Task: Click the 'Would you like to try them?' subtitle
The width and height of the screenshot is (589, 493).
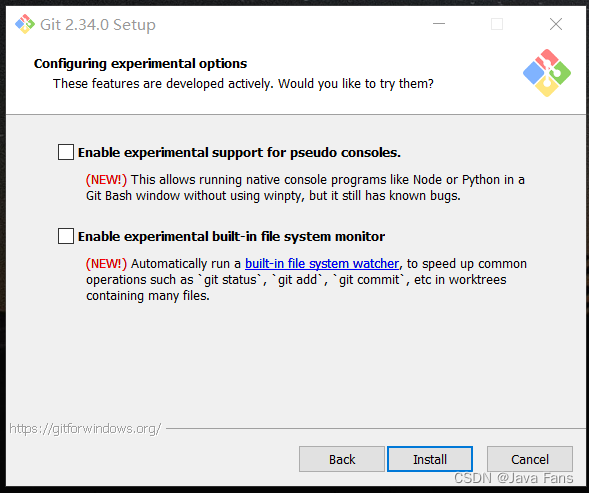Action: coord(356,83)
